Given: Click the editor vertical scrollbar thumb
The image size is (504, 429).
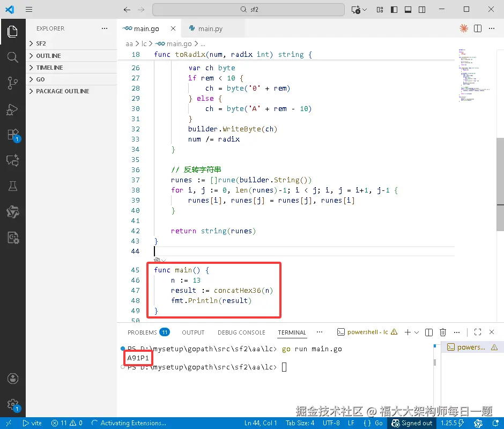Looking at the screenshot, I should [x=500, y=184].
